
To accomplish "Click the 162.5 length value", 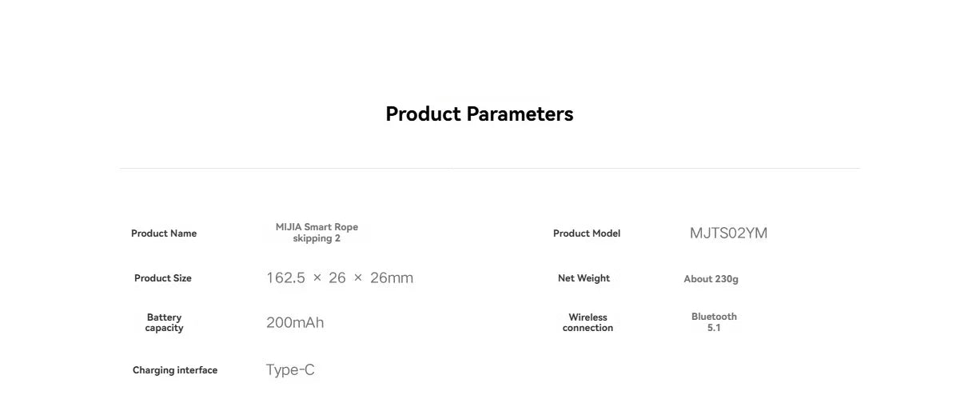I will tap(285, 278).
